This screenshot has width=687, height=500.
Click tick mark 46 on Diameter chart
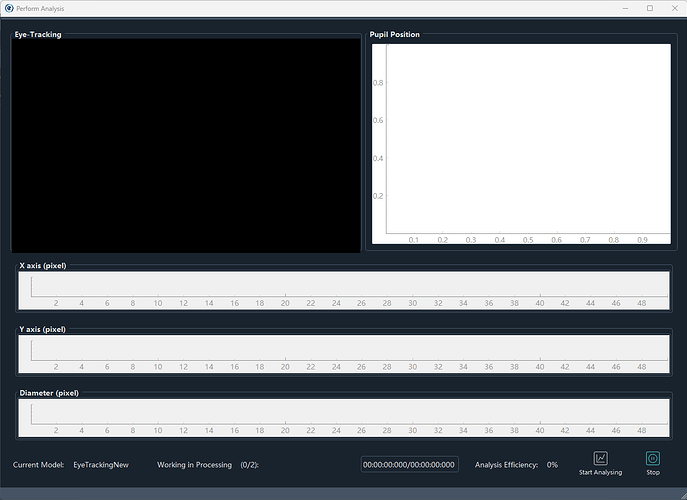616,430
